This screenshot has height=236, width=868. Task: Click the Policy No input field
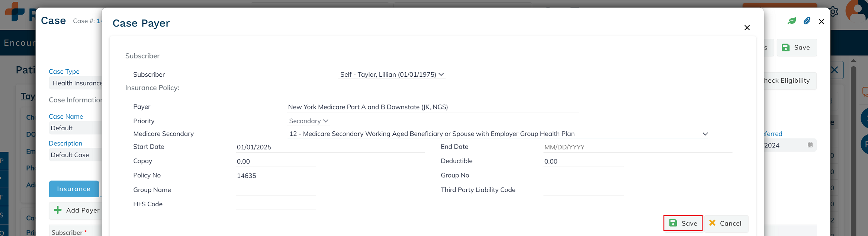click(276, 176)
